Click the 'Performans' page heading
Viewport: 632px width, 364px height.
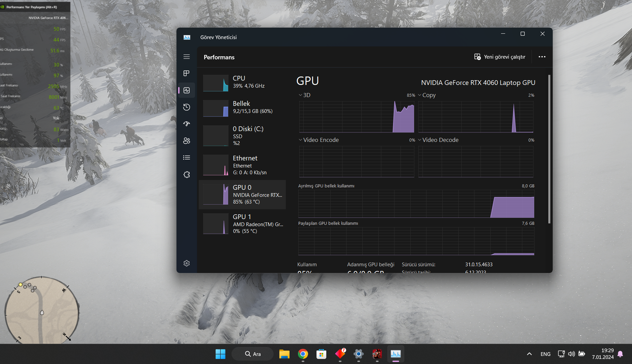(219, 57)
